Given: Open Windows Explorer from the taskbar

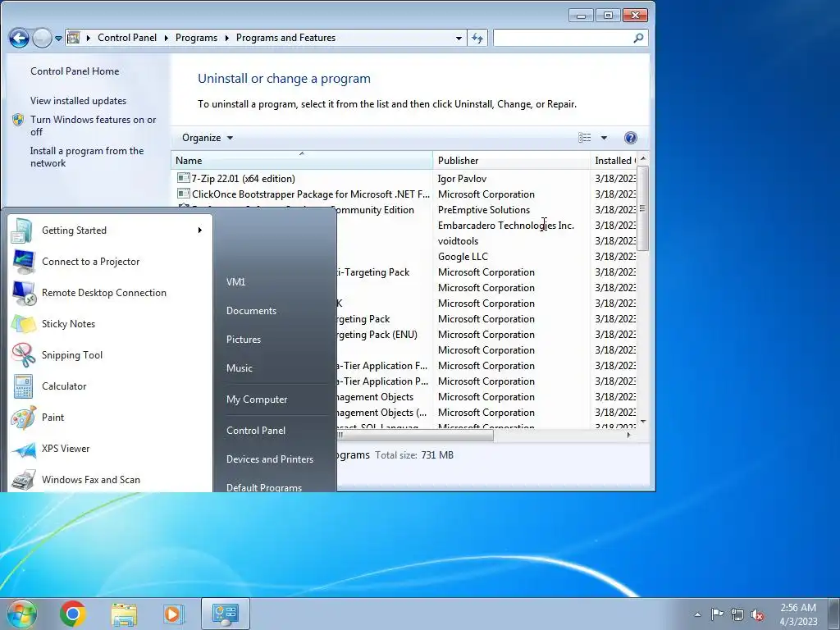Looking at the screenshot, I should click(124, 614).
